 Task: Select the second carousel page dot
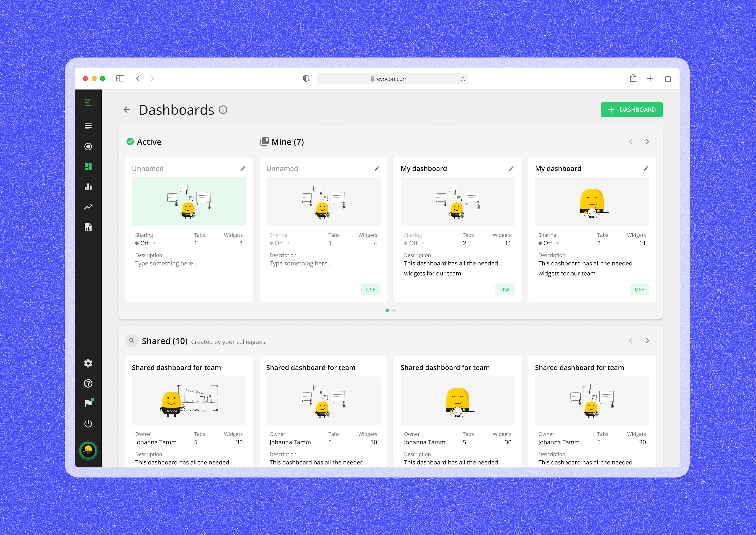tap(394, 310)
